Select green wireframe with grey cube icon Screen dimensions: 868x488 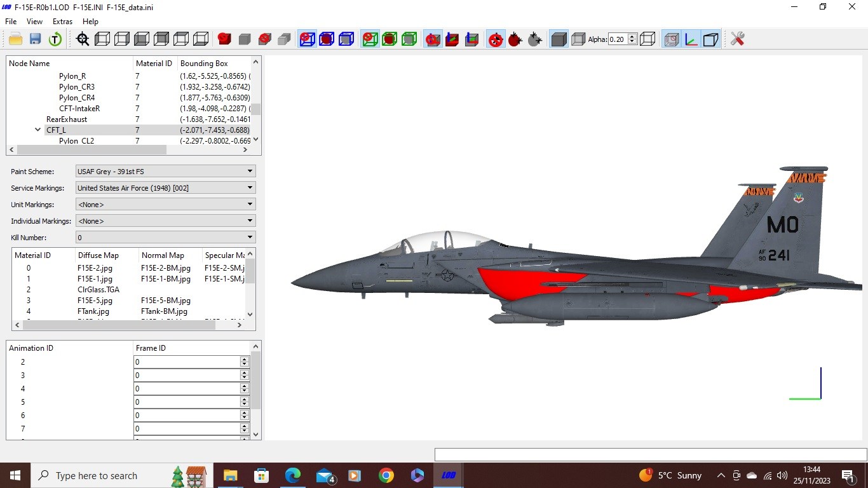(x=409, y=39)
